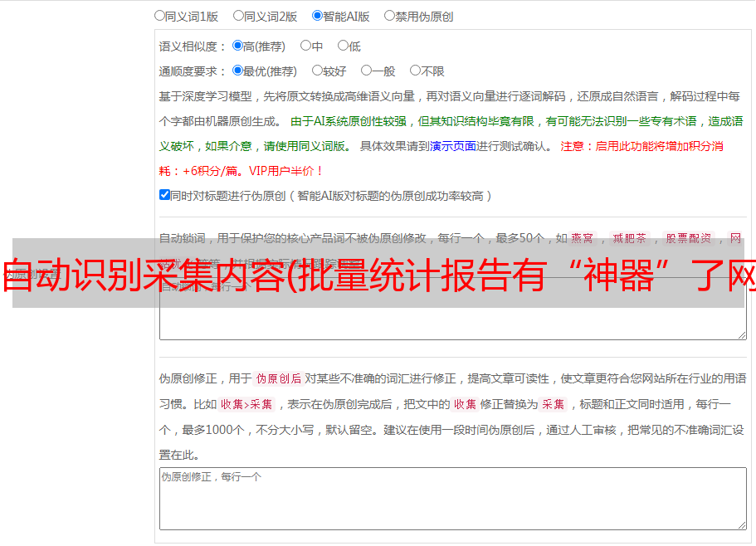Click the 收集>采集 example tag
The height and width of the screenshot is (546, 756).
[x=246, y=404]
